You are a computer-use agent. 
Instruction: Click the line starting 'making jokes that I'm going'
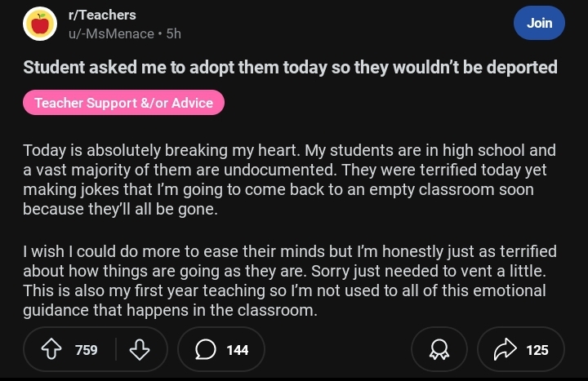[x=278, y=189]
